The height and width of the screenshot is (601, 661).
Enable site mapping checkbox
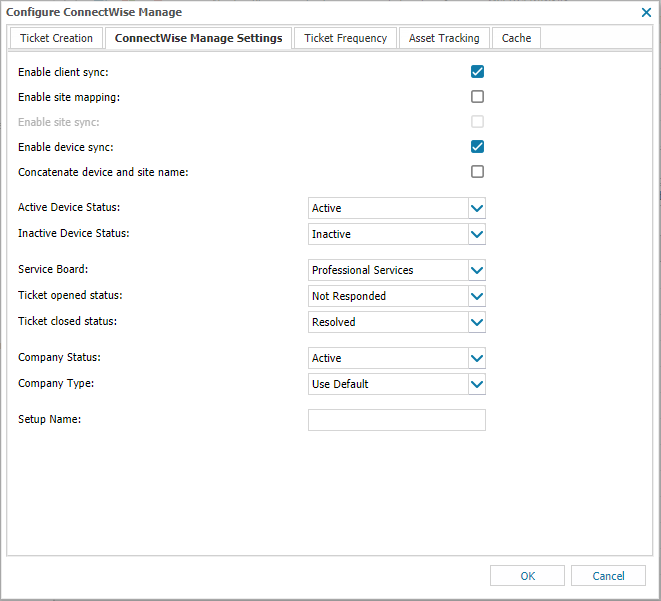click(x=477, y=97)
